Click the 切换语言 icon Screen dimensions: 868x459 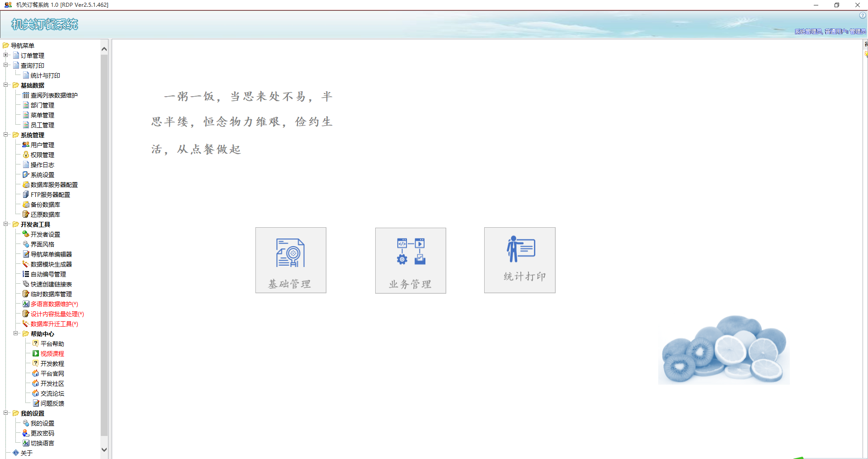[26, 443]
